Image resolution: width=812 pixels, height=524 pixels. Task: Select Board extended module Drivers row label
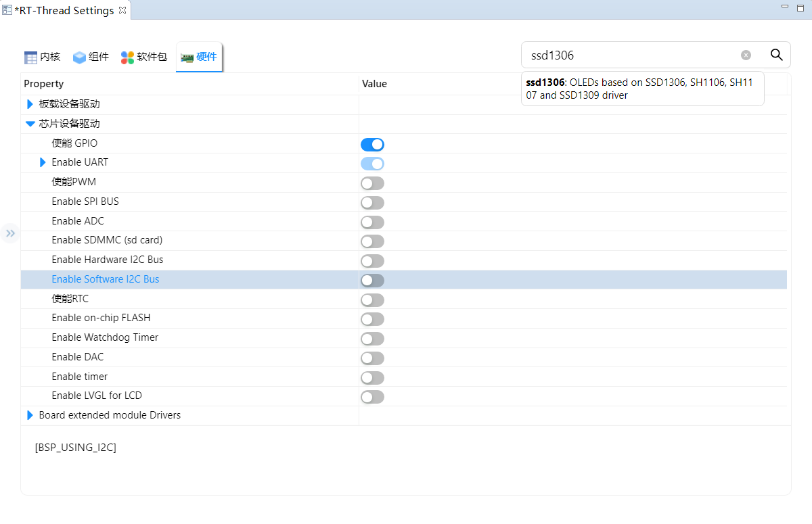click(110, 415)
